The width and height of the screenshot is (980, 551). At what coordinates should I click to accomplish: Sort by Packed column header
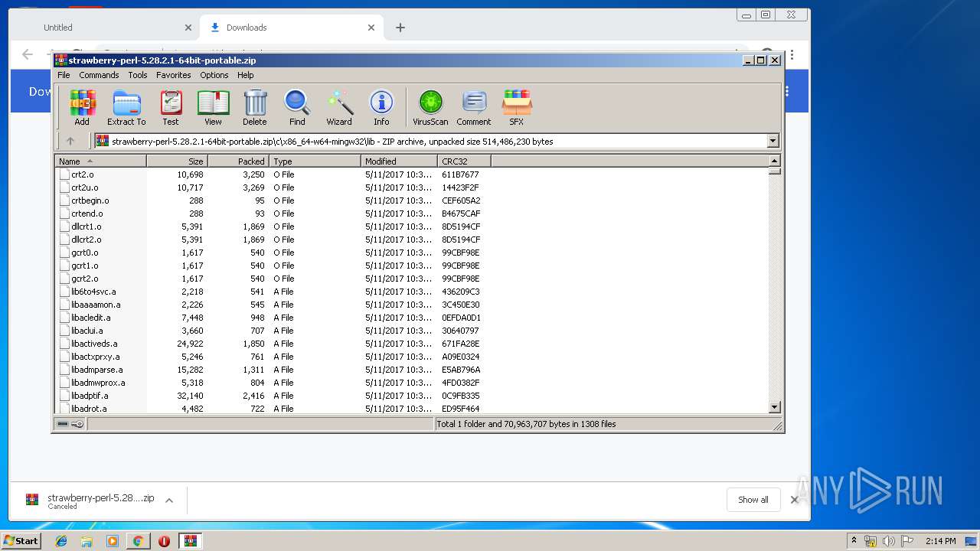[238, 161]
